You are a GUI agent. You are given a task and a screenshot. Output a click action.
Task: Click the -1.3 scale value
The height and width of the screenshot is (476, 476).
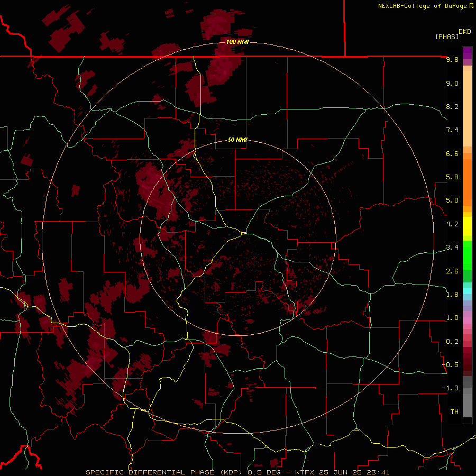pos(450,388)
